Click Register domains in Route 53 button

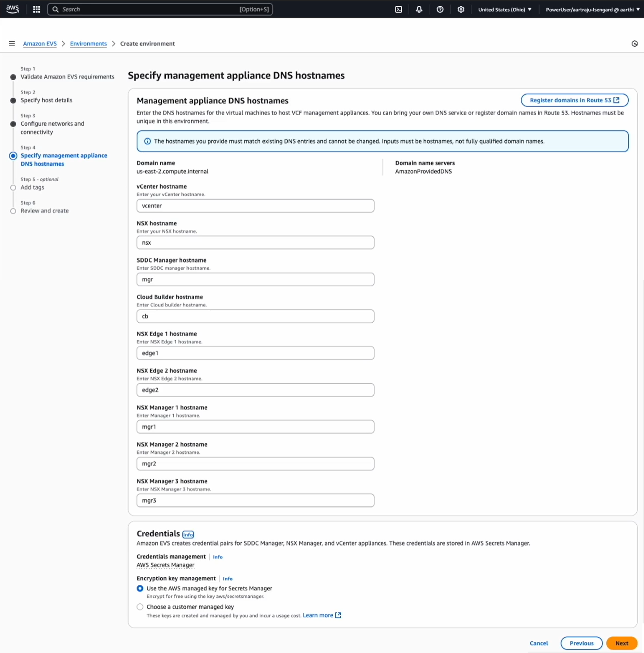coord(575,100)
